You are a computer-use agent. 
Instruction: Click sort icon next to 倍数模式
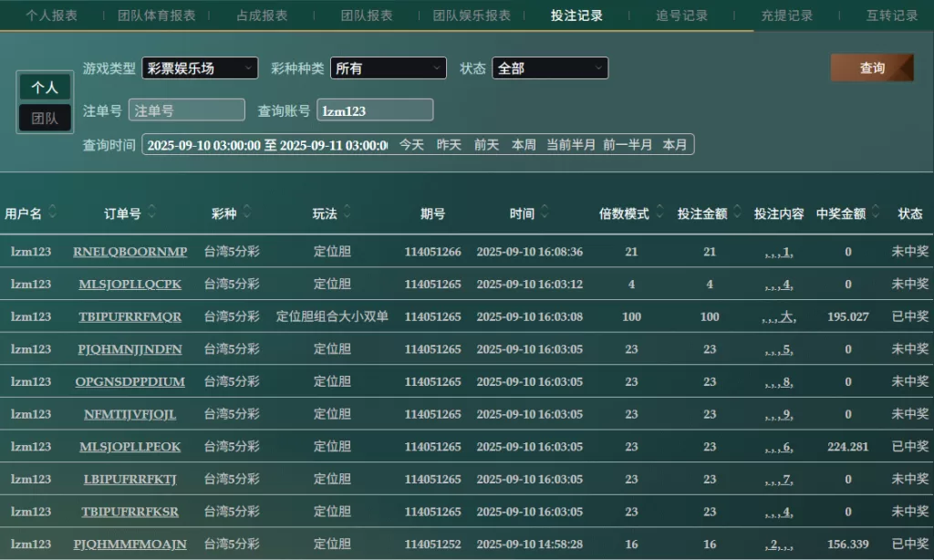(659, 213)
